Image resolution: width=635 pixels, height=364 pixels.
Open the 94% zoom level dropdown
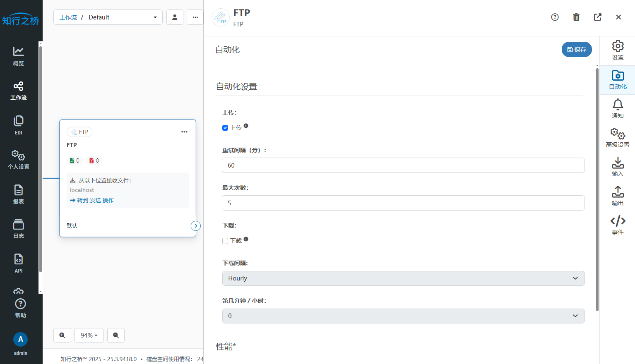(89, 335)
